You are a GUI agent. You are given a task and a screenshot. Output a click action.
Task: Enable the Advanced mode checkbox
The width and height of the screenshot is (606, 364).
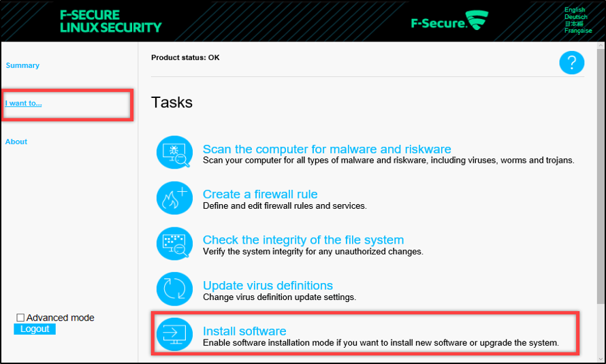point(20,318)
